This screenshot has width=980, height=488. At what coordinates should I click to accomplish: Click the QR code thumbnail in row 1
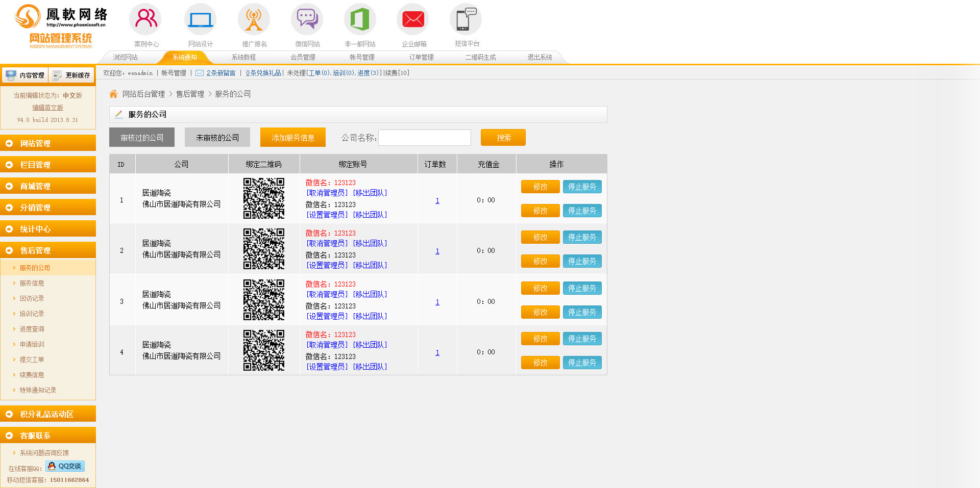click(x=263, y=198)
